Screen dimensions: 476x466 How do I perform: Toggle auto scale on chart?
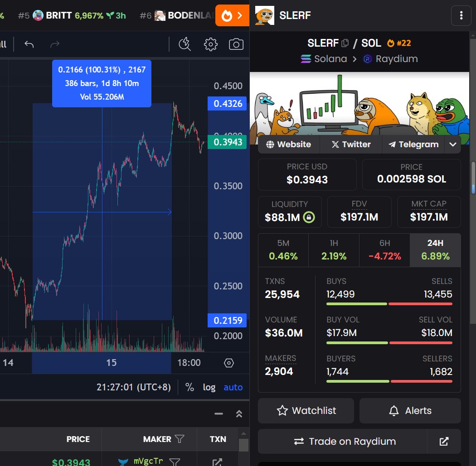tap(233, 387)
